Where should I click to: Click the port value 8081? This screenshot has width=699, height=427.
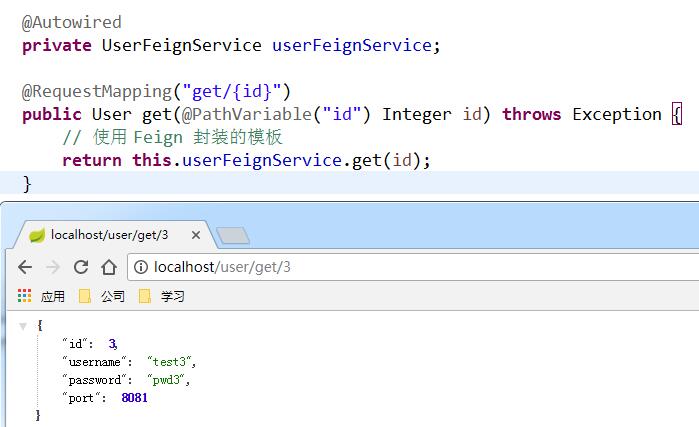point(134,397)
